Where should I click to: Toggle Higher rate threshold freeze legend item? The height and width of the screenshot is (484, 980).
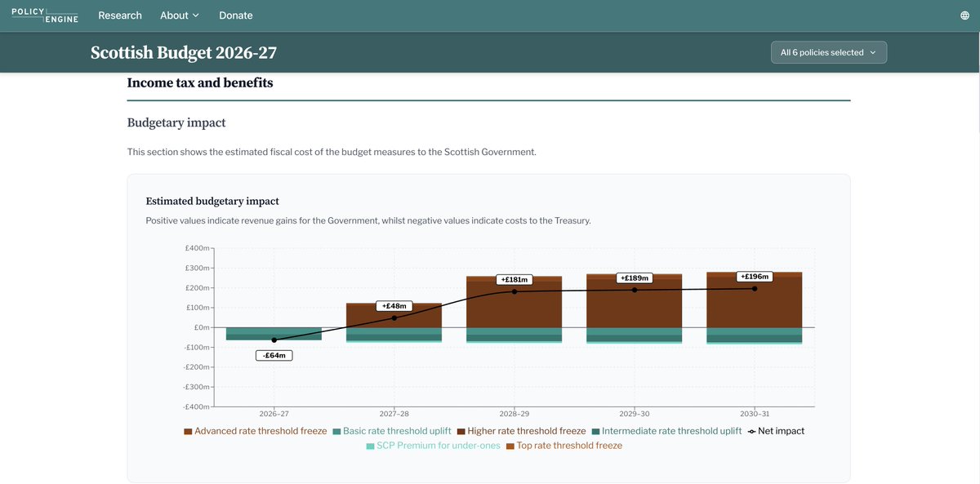tap(521, 431)
